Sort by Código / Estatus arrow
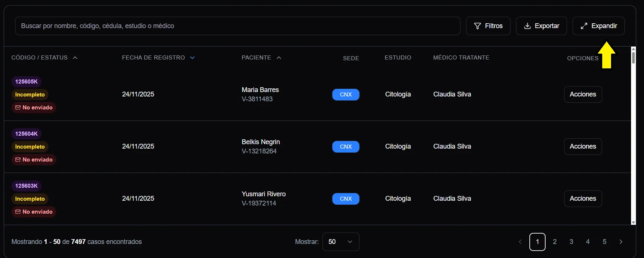This screenshot has width=644, height=258. coord(75,58)
